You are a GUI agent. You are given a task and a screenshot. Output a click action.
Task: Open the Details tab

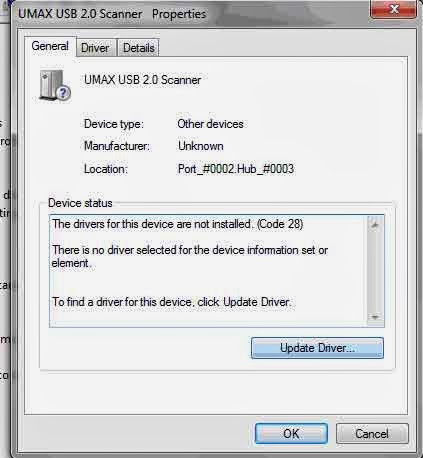(x=138, y=48)
